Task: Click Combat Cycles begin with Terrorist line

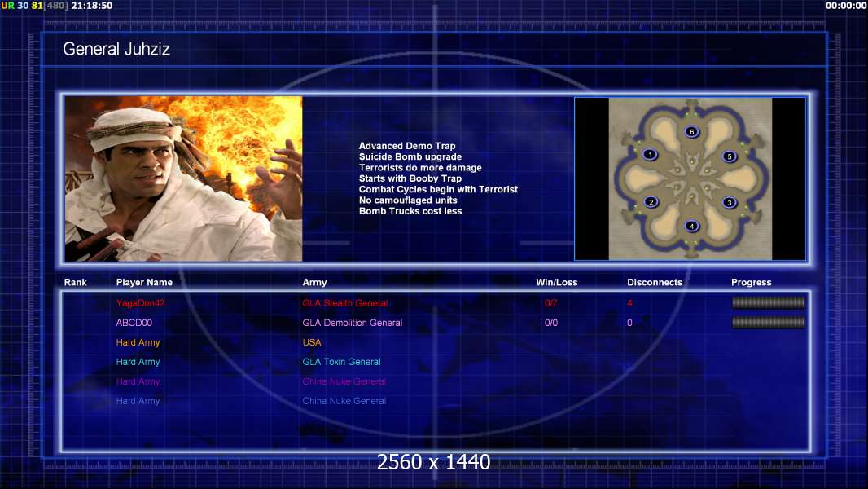Action: tap(438, 189)
